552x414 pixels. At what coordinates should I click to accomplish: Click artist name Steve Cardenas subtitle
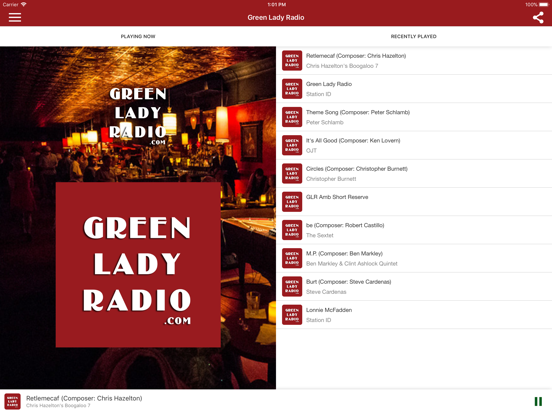(x=326, y=292)
